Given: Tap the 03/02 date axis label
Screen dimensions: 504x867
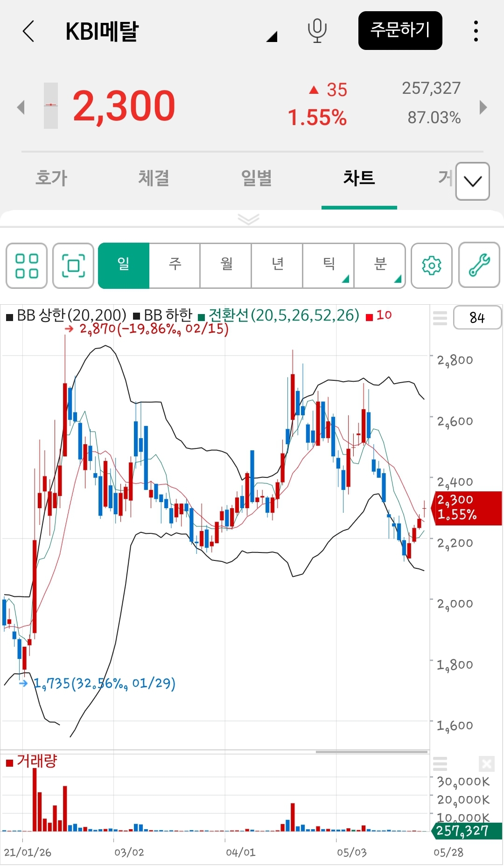Looking at the screenshot, I should point(129,853).
